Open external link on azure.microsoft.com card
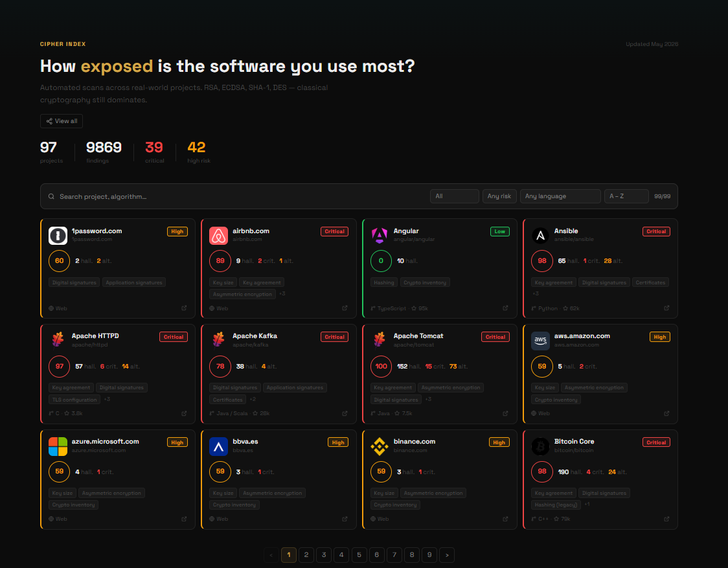Viewport: 728px width, 568px height. (185, 519)
